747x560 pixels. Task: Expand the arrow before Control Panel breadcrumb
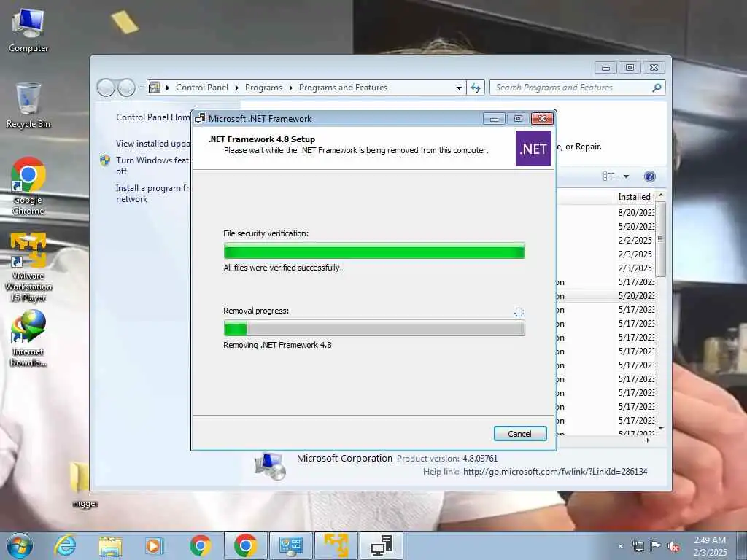tap(168, 87)
